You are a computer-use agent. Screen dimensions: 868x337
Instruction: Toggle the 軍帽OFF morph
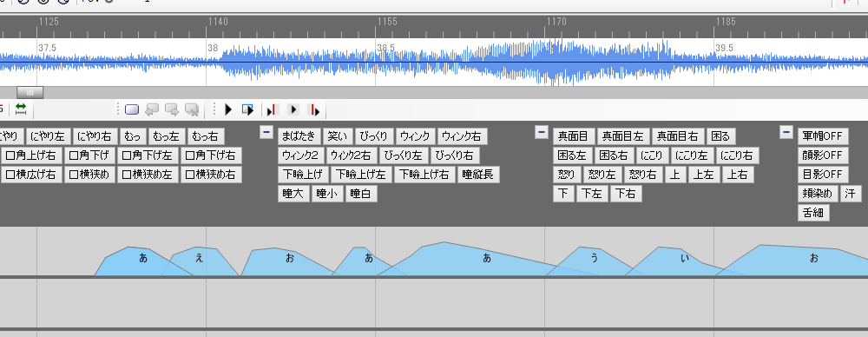[x=822, y=135]
